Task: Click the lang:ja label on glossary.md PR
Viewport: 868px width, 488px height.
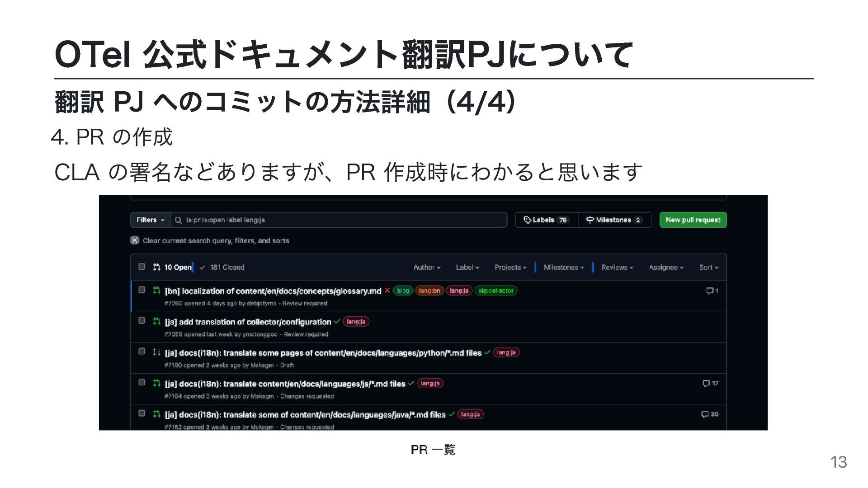Action: coord(459,291)
